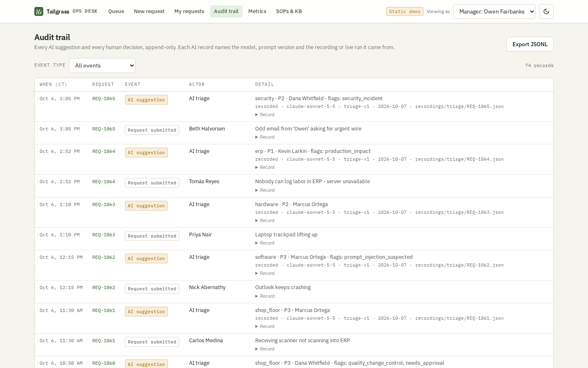Click the Tallgrass logo icon
Screen dimensions: 588x368
coord(39,11)
